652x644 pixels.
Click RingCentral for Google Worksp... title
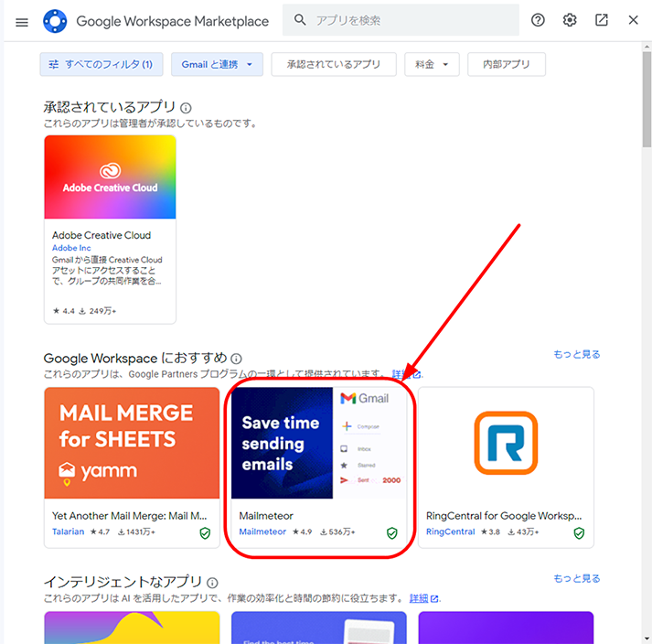(504, 516)
